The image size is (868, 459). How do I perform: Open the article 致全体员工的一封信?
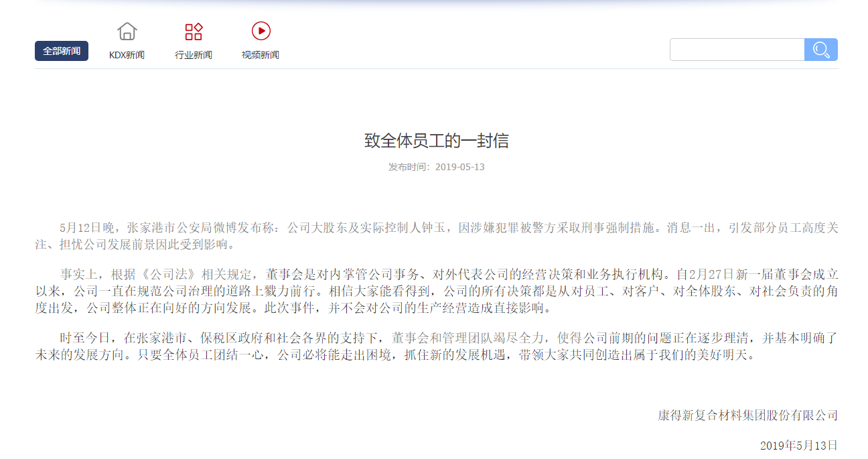[434, 141]
